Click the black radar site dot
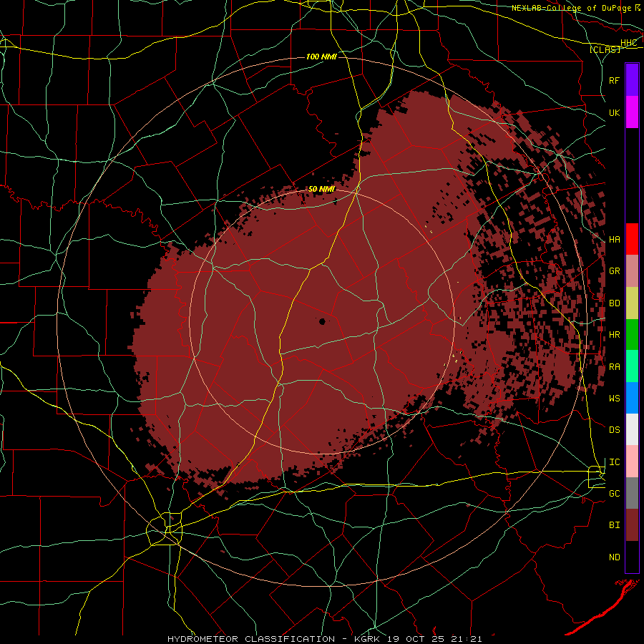Viewport: 644px width, 644px height. click(323, 321)
